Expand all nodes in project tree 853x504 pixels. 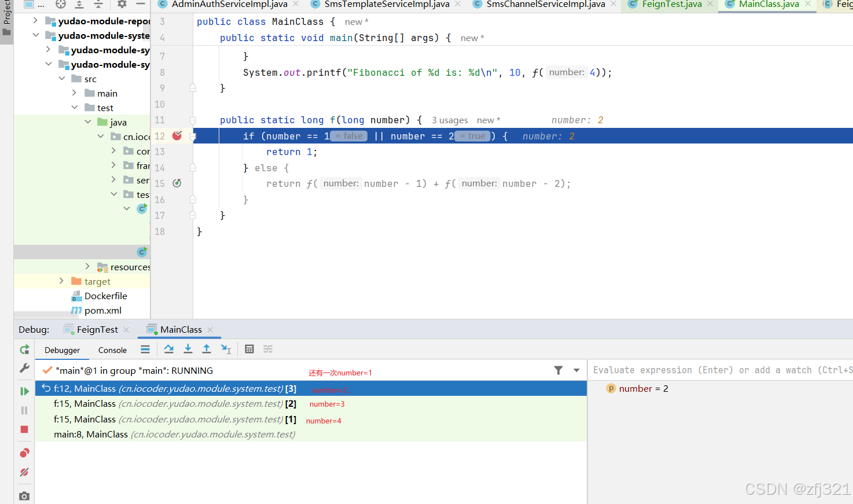[79, 4]
